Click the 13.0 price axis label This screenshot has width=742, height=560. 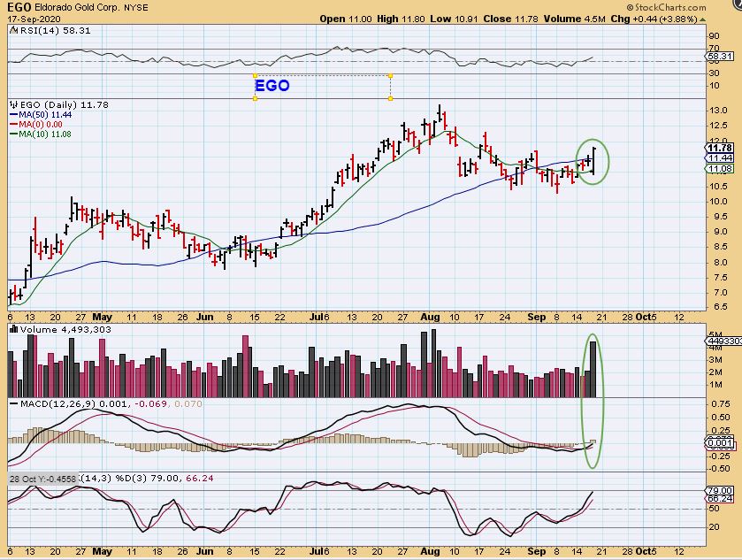point(718,111)
